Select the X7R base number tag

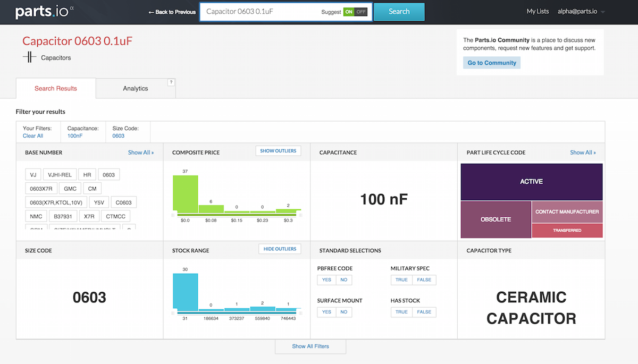coord(89,216)
